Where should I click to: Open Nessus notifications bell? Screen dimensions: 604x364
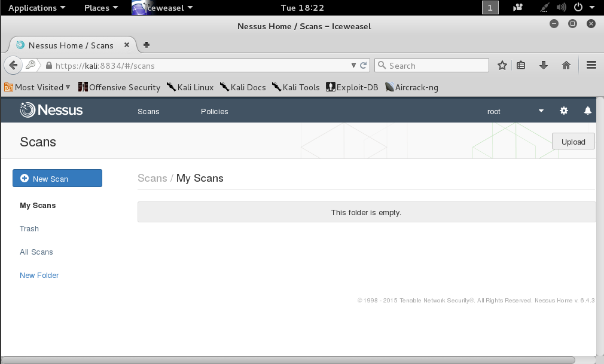[587, 111]
